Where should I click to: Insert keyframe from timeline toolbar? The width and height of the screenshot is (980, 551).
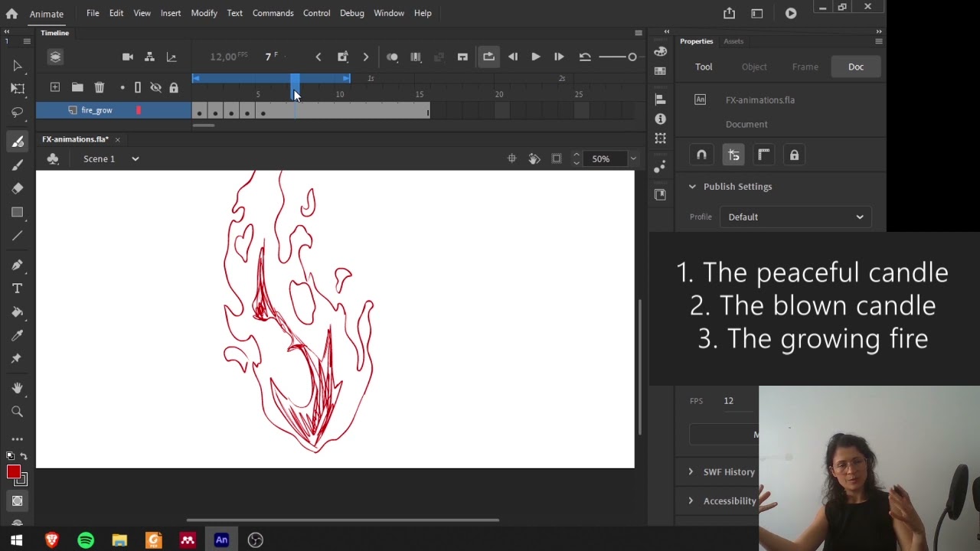coord(343,57)
